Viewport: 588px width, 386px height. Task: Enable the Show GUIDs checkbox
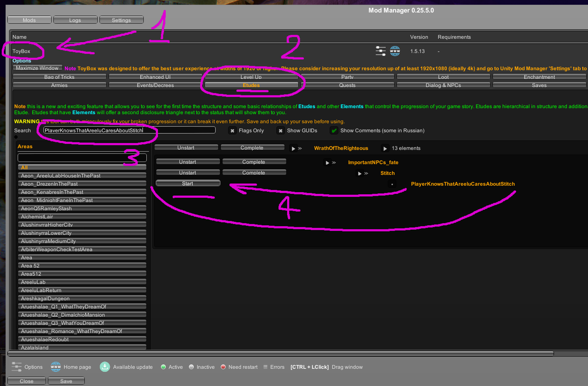click(x=281, y=131)
